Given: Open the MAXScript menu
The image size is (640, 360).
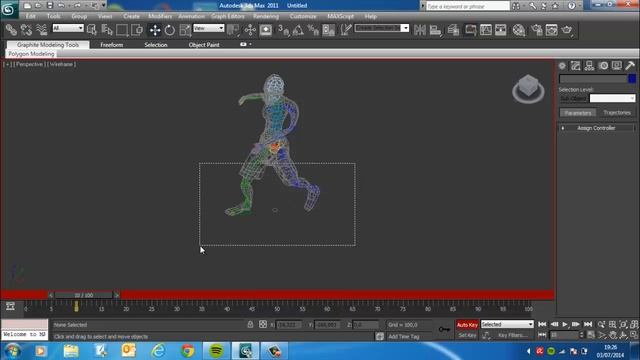Looking at the screenshot, I should pos(340,16).
